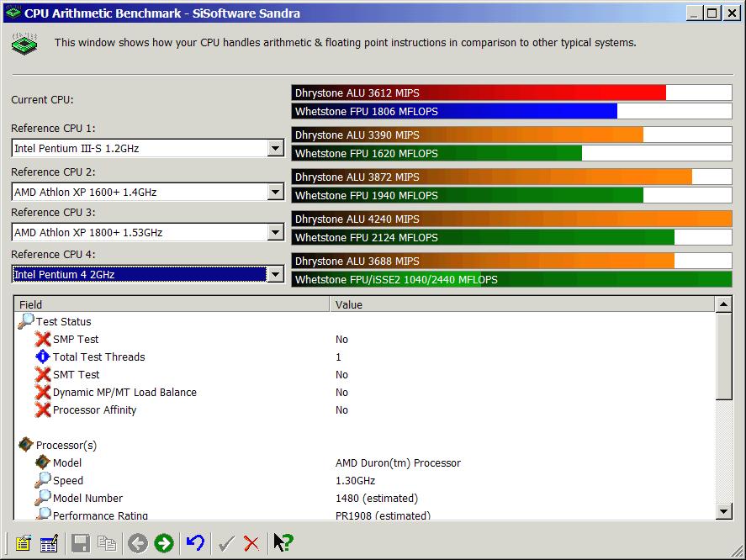746x560 pixels.
Task: Click the orange Dhrystone ALU 4240 MIPS bar
Action: (x=511, y=219)
